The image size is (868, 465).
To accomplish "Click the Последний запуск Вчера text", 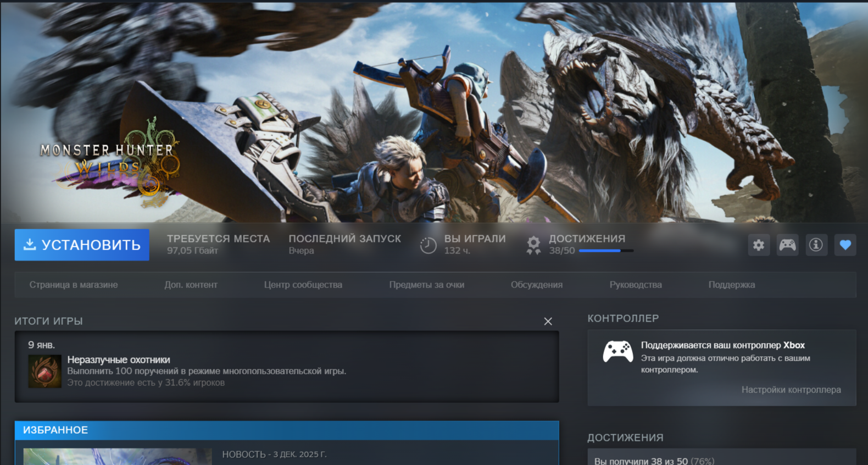I will click(x=345, y=245).
